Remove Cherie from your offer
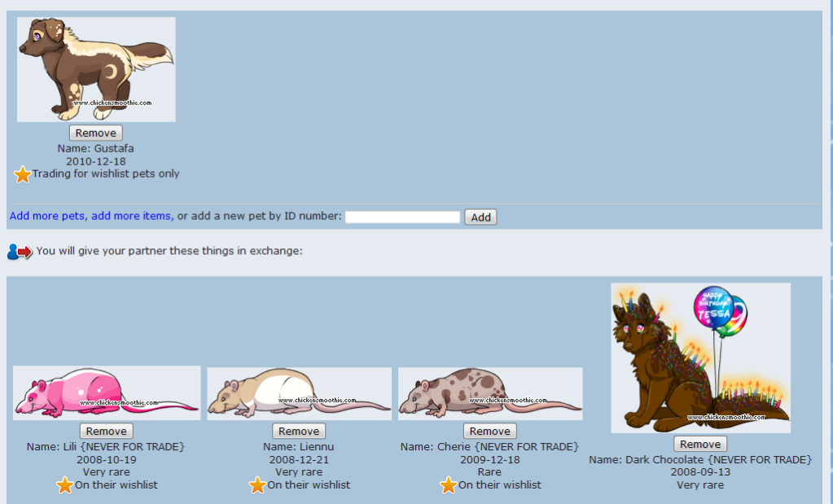 coord(490,432)
